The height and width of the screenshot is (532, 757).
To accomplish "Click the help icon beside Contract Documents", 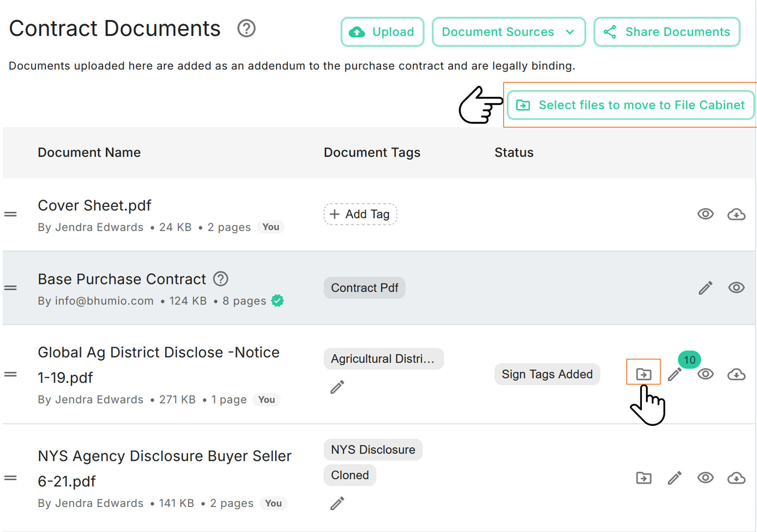I will click(246, 29).
